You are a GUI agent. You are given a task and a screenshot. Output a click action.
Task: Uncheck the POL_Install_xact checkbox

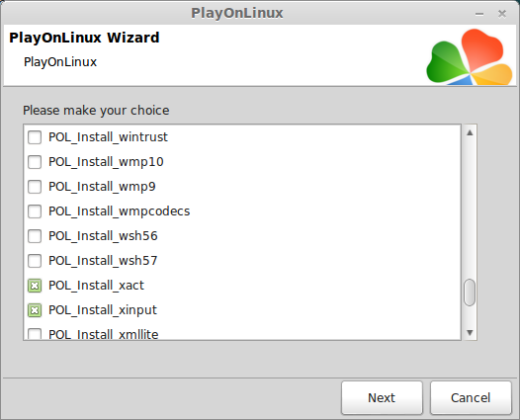[x=35, y=286]
